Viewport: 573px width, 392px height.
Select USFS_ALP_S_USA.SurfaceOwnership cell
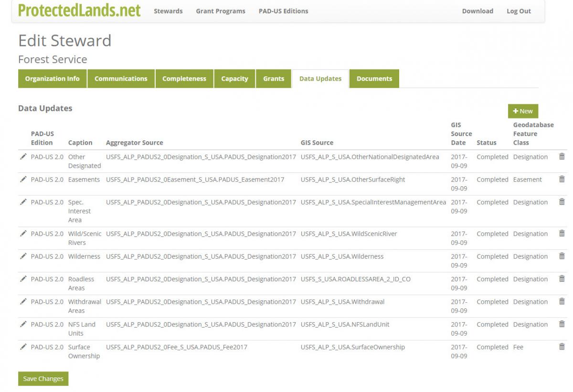(353, 347)
